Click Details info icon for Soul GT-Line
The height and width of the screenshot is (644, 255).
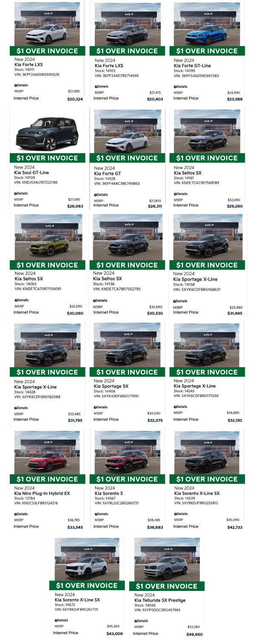(16, 193)
